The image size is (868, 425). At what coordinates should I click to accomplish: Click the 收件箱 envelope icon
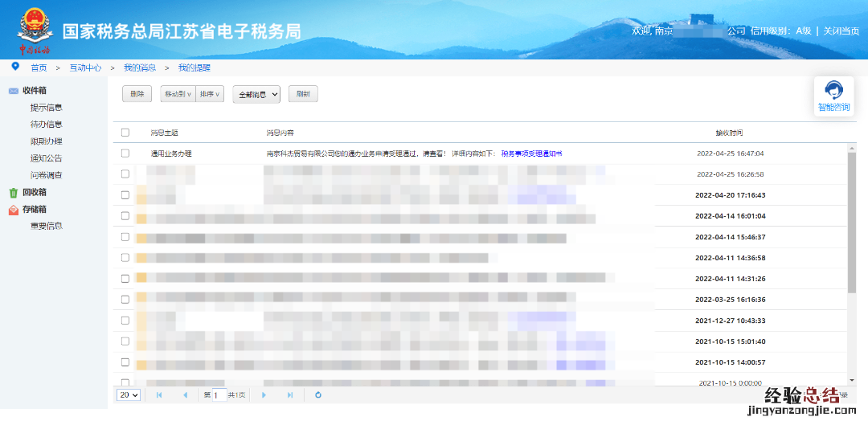click(x=14, y=91)
